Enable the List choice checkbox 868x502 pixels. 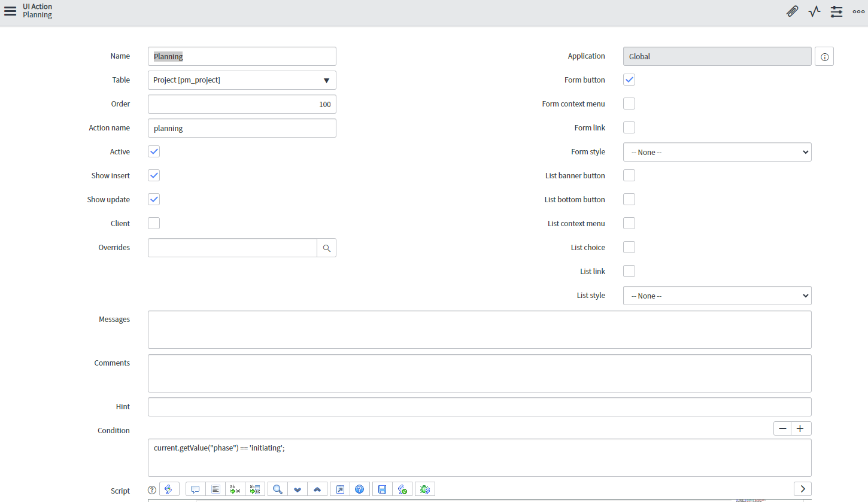point(629,247)
